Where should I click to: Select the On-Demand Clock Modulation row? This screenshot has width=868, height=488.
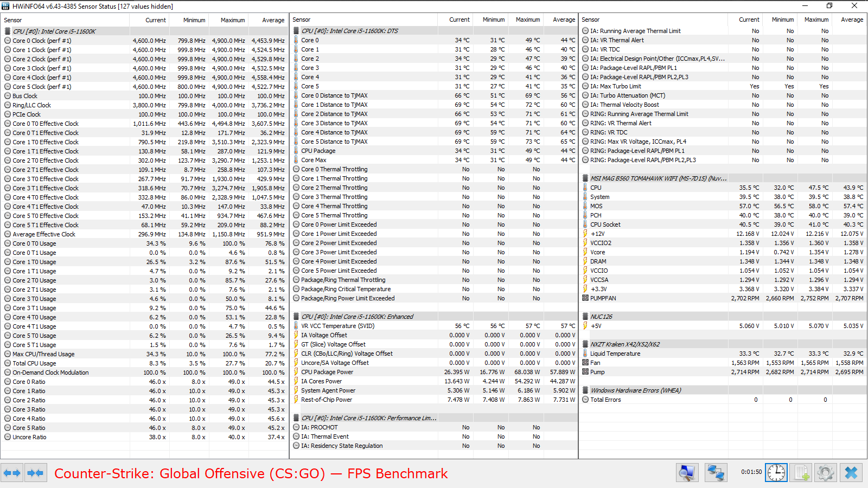click(145, 373)
